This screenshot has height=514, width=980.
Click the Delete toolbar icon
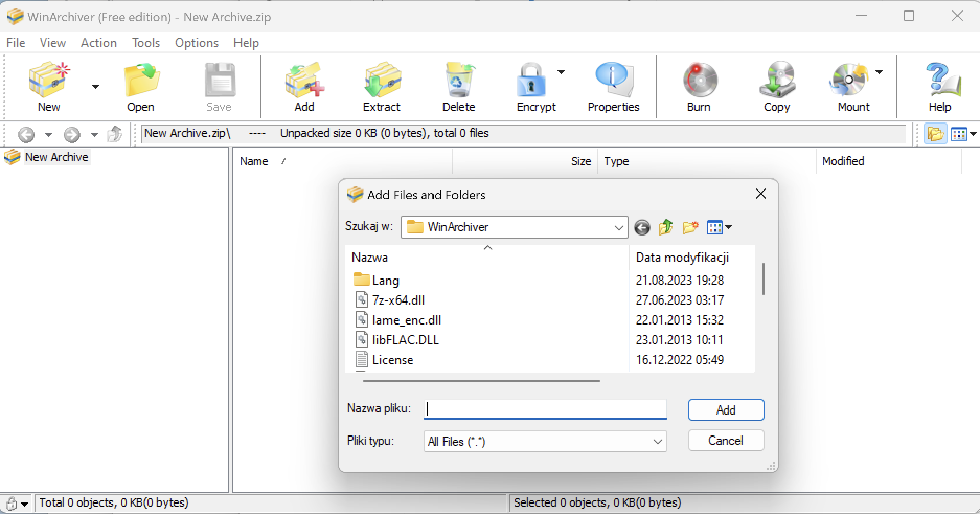point(459,80)
